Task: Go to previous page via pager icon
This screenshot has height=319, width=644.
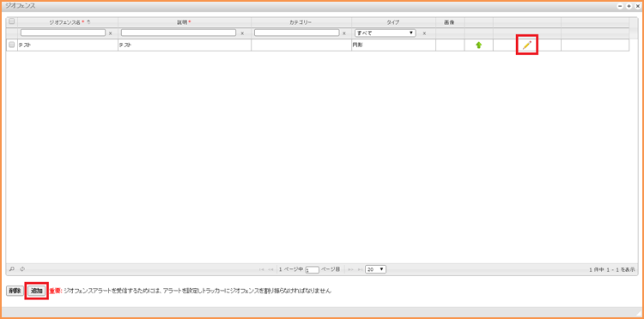Action: (270, 269)
